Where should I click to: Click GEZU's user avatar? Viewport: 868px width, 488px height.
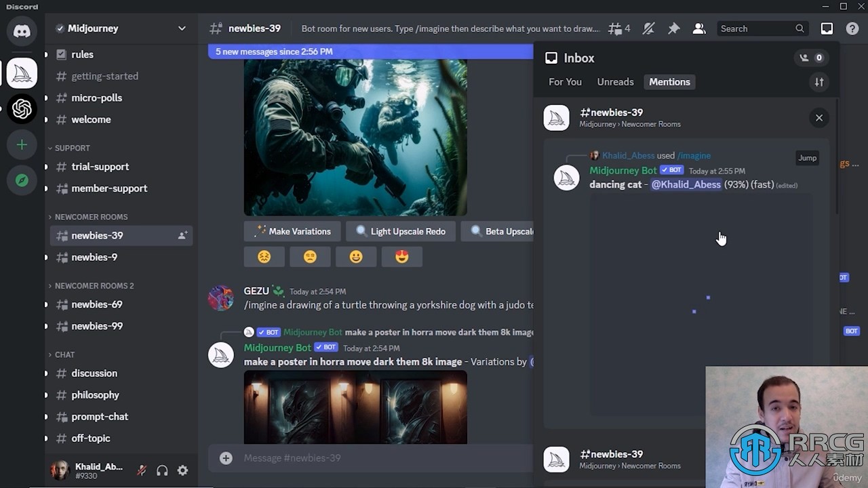point(221,298)
